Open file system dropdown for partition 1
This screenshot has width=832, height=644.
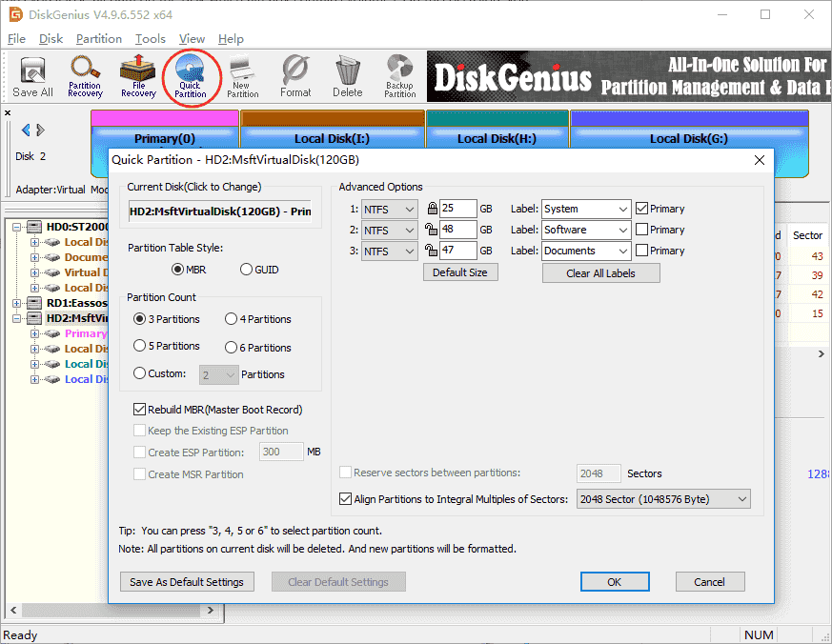(x=390, y=209)
